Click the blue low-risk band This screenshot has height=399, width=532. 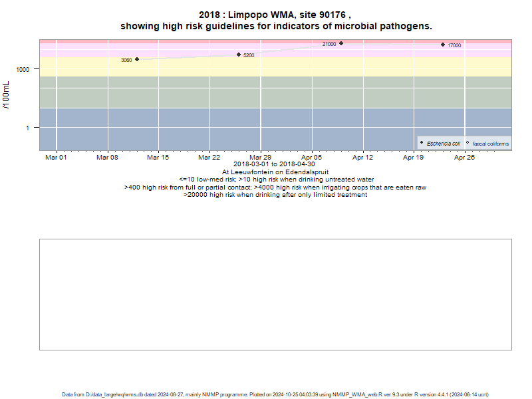point(275,129)
